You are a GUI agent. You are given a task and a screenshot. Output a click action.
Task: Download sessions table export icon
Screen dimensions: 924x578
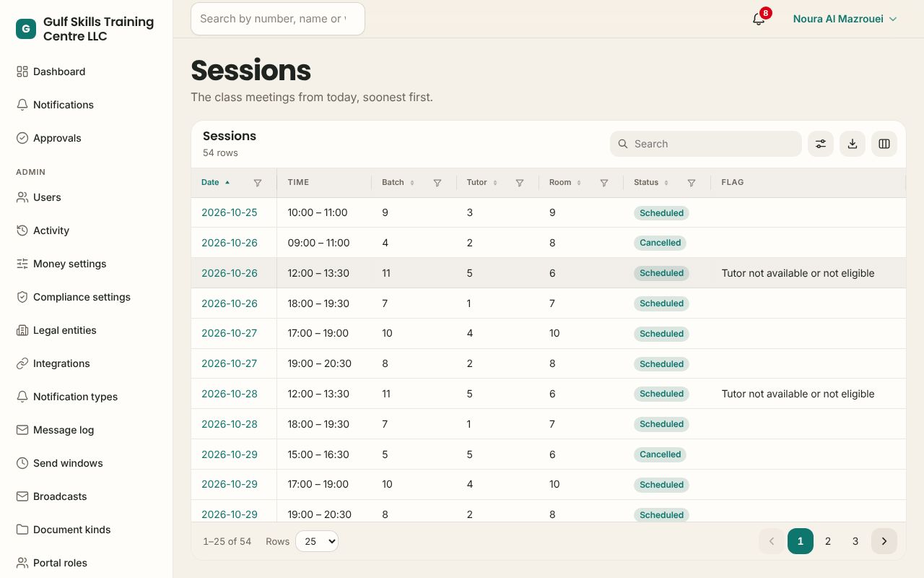(853, 144)
